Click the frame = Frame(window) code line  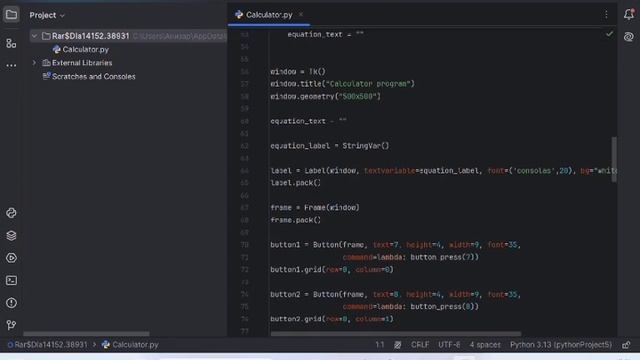[x=315, y=207]
